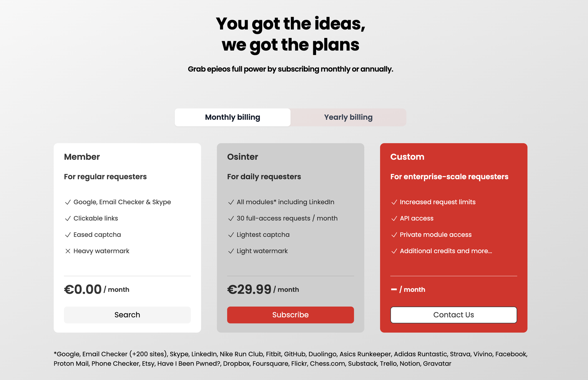Click checkmark beside Additional credits and more

(x=394, y=251)
